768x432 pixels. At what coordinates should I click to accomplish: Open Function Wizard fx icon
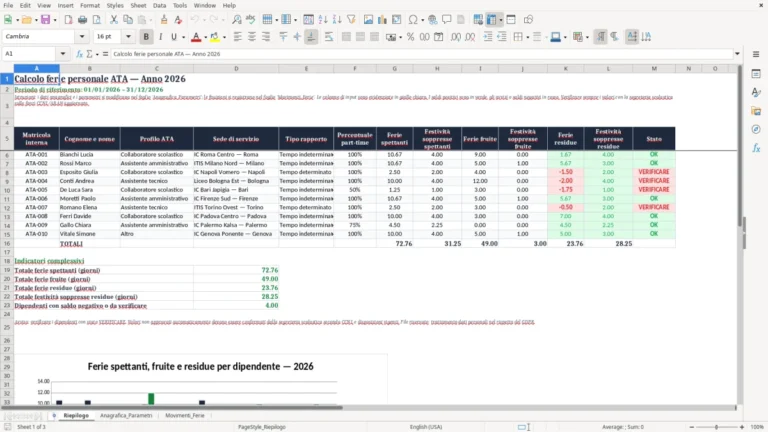[x=79, y=54]
